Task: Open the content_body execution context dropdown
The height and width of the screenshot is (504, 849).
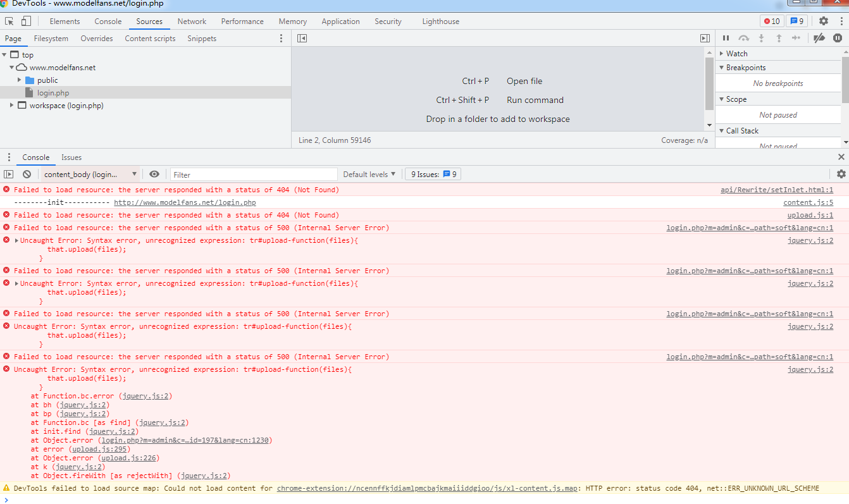Action: [90, 174]
